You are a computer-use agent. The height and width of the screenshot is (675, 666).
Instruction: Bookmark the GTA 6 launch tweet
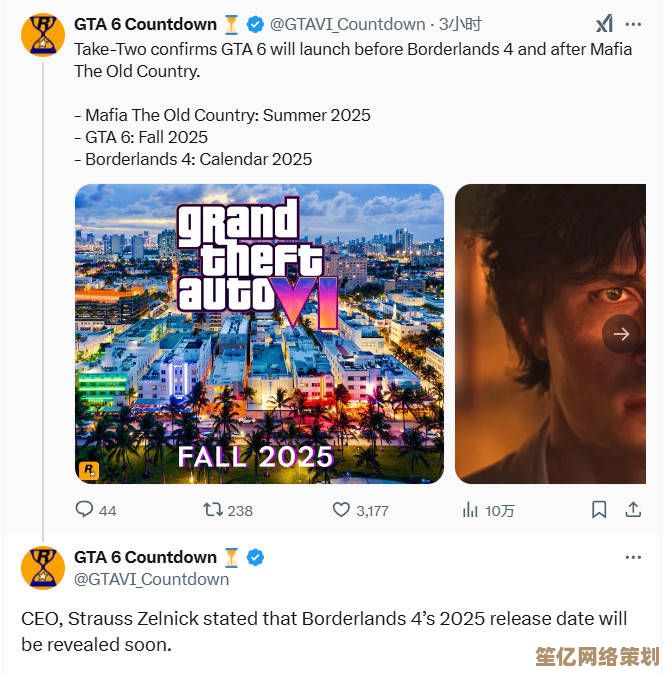coord(599,510)
